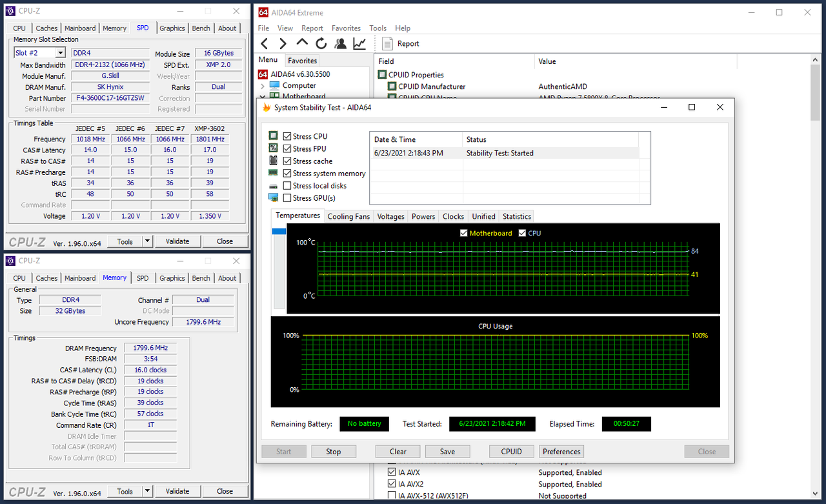Open CPUID panel button
Screen dimensions: 826x504
point(512,452)
